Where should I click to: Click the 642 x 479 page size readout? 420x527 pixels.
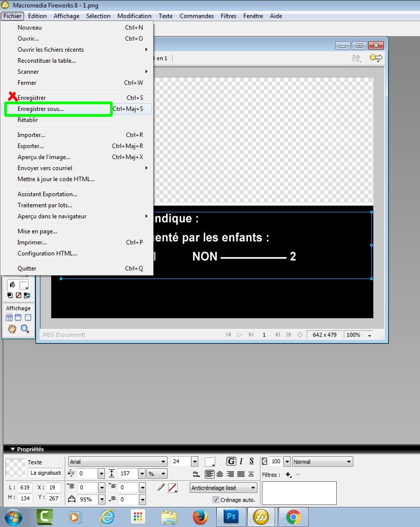coord(325,335)
